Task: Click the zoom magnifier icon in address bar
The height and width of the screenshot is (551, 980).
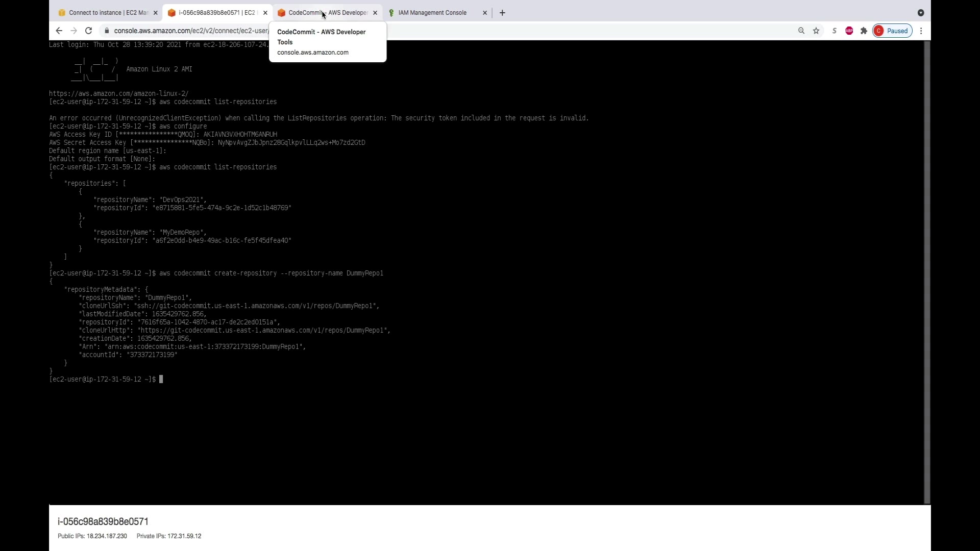Action: [x=801, y=31]
